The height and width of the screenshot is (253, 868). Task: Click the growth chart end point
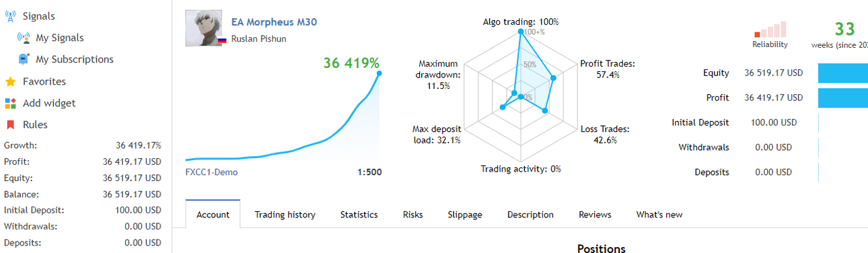click(379, 73)
